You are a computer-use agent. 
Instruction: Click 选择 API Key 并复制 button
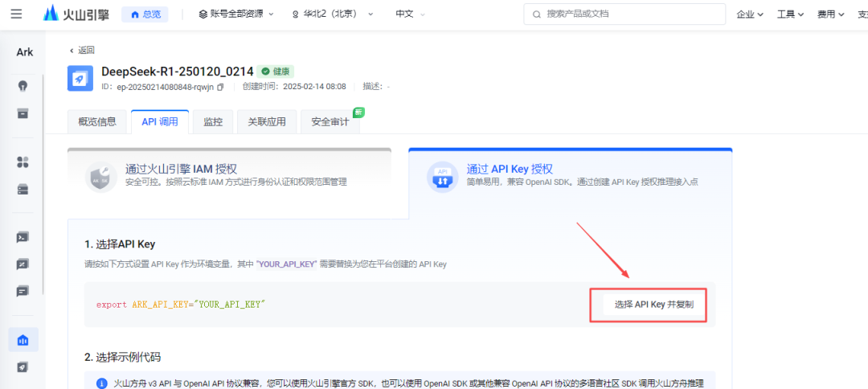point(653,305)
